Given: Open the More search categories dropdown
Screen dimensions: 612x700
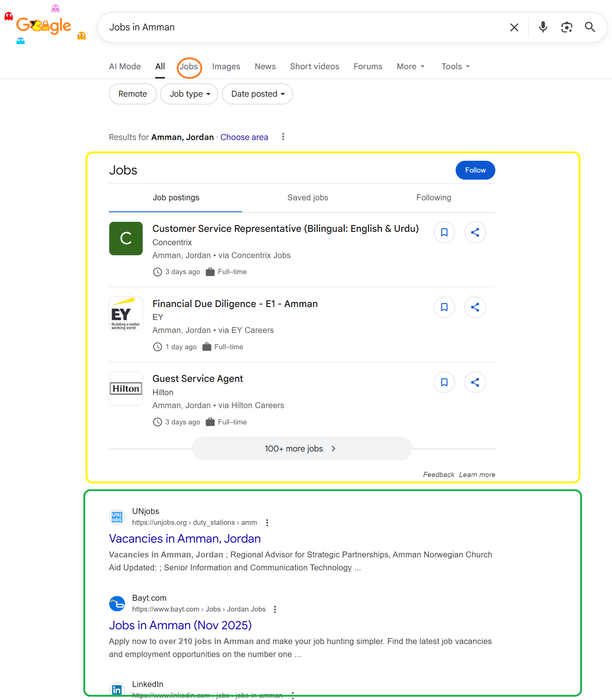Looking at the screenshot, I should [410, 67].
